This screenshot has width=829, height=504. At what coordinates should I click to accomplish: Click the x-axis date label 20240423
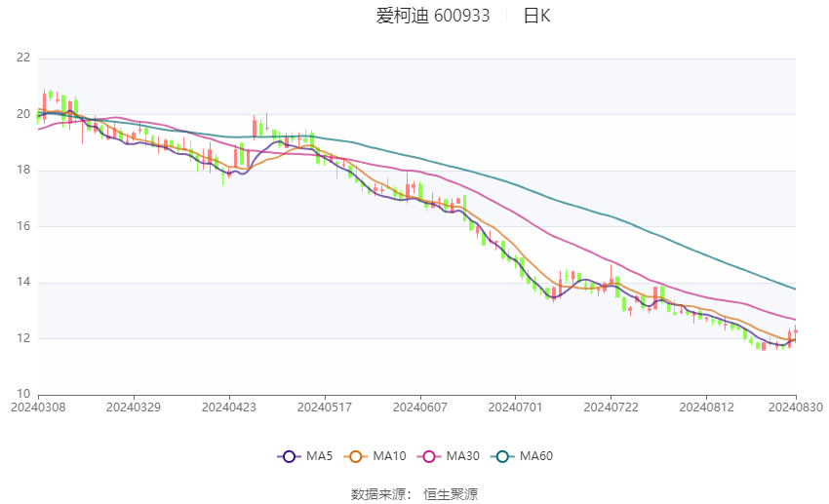pyautogui.click(x=229, y=407)
